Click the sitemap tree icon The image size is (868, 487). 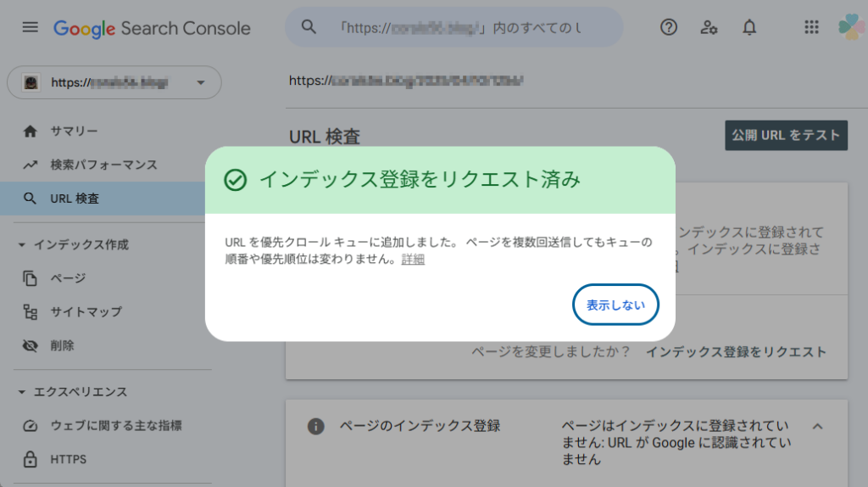(30, 312)
